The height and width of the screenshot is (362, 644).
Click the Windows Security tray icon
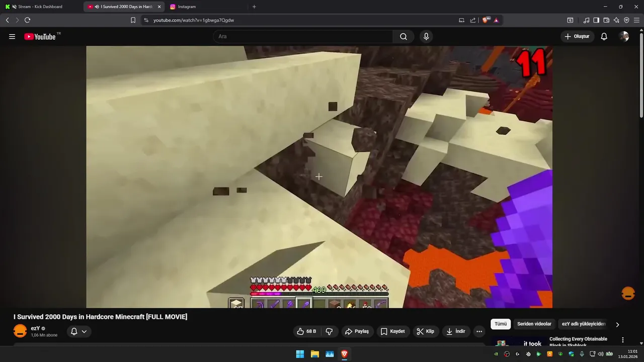571,354
